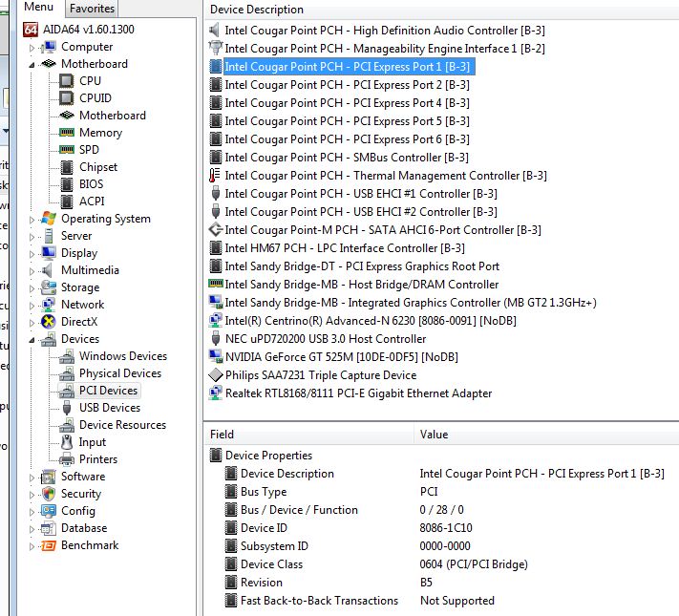The image size is (679, 616).
Task: Open Device Resources in the tree
Action: click(122, 425)
